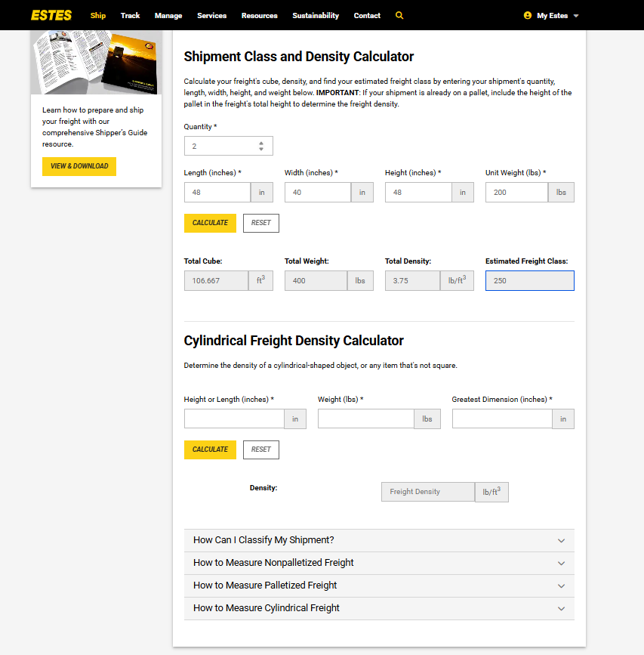This screenshot has height=655, width=644.
Task: Click Calculate in Shipment Class calculator
Action: 210,223
